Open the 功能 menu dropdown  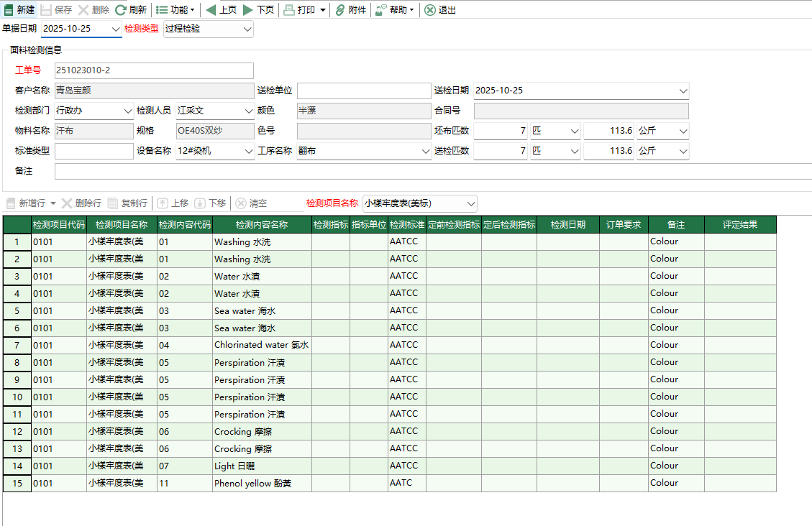[175, 10]
